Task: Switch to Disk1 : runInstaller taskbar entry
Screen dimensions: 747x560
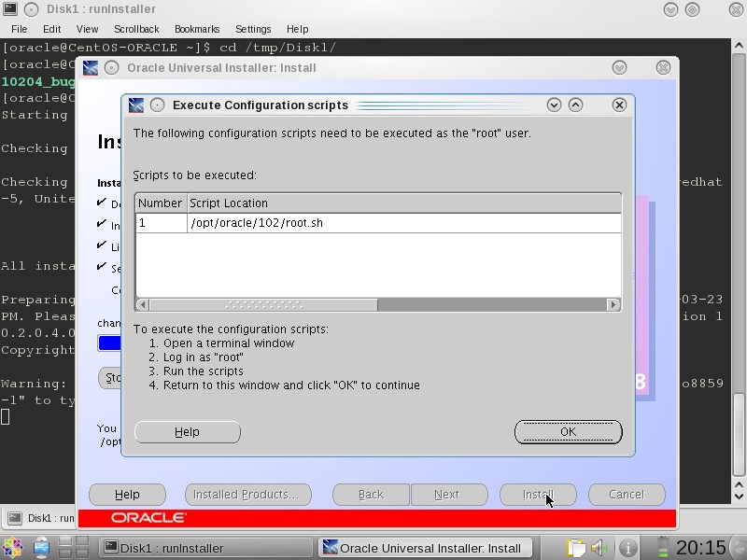Action: coord(205,548)
